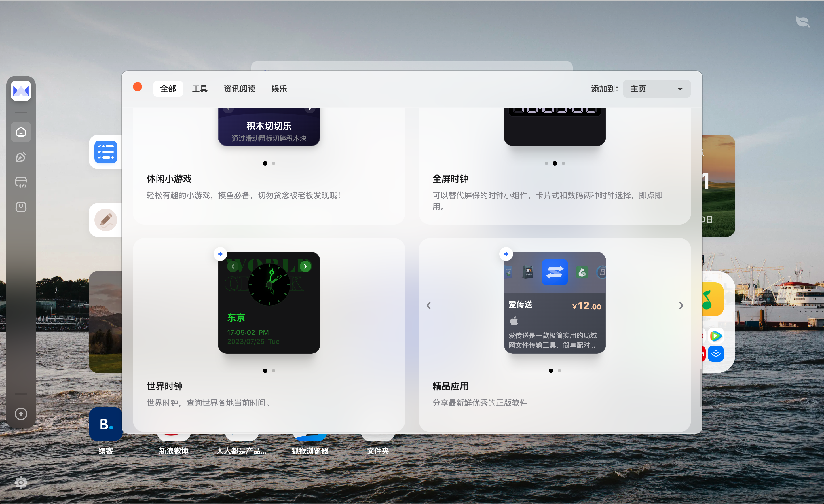824x504 pixels.
Task: Click the plus circle sidebar icon
Action: click(x=21, y=414)
